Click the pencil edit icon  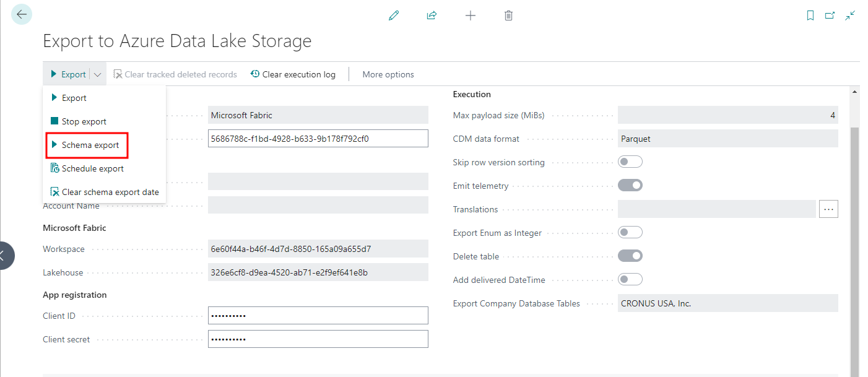click(394, 15)
